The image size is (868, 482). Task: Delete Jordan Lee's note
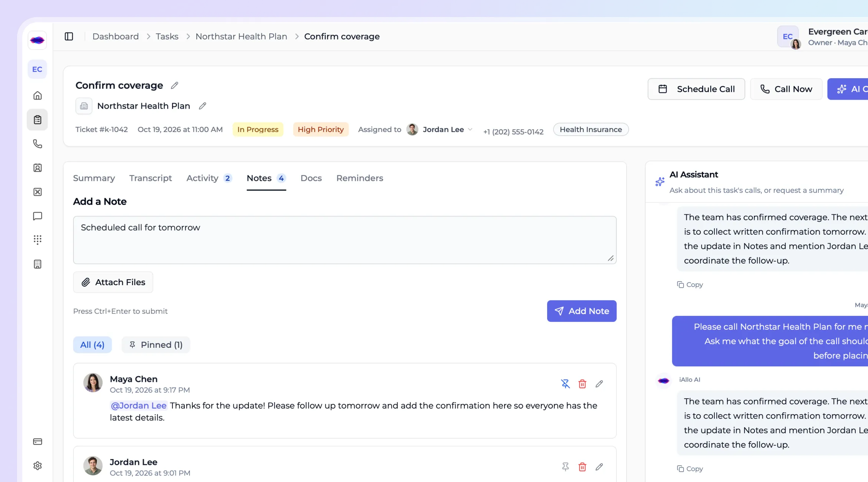coord(582,467)
